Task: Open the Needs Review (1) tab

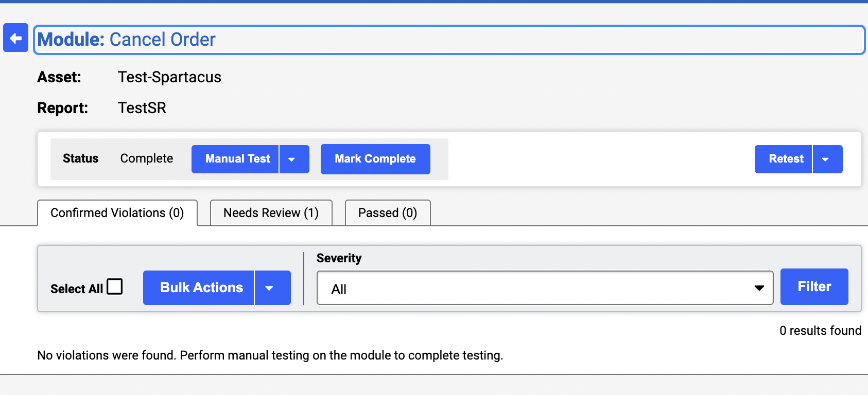Action: click(271, 213)
